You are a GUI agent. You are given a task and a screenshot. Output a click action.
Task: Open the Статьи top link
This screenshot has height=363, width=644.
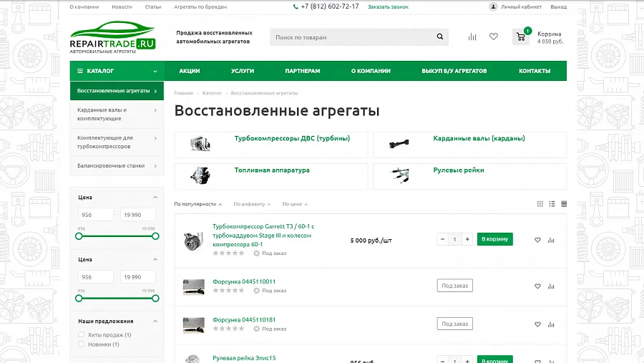point(153,6)
